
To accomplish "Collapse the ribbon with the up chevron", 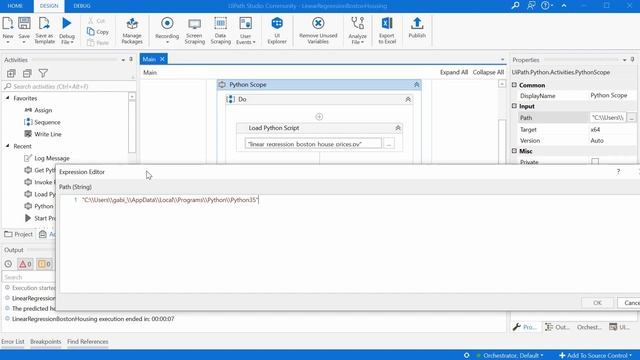I will tap(564, 6).
